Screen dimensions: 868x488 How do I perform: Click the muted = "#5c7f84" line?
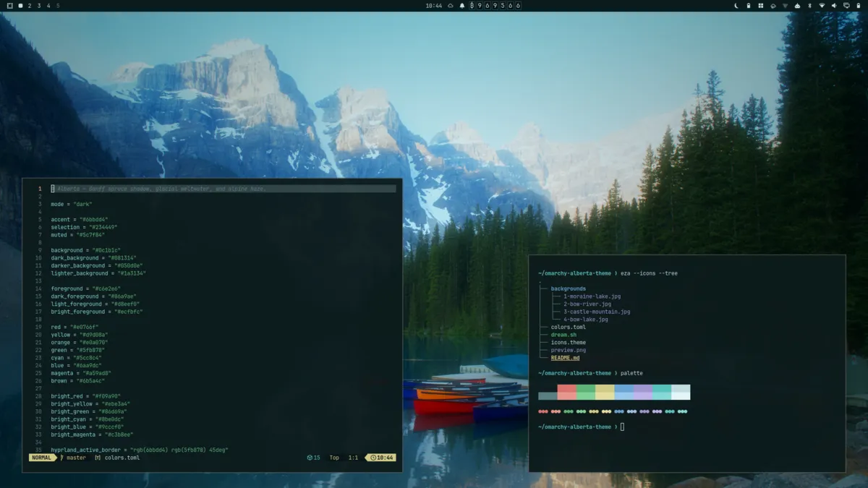(x=78, y=235)
